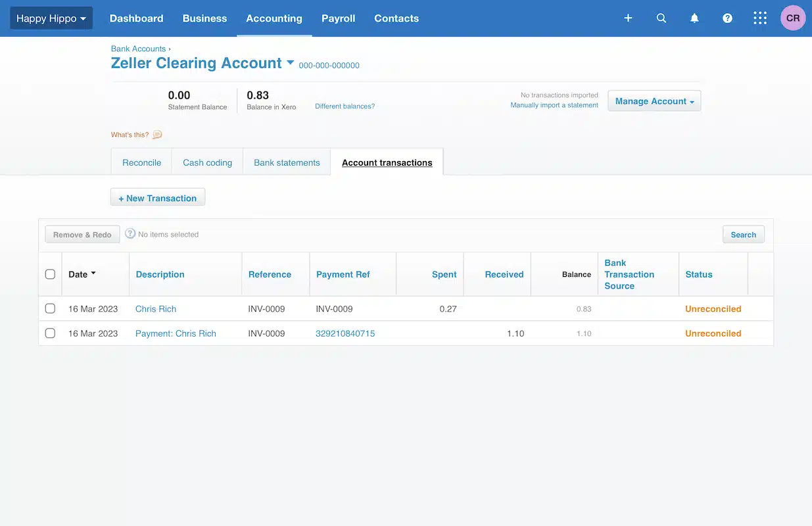Switch to the Cash coding tab
The image size is (812, 526).
coord(207,162)
